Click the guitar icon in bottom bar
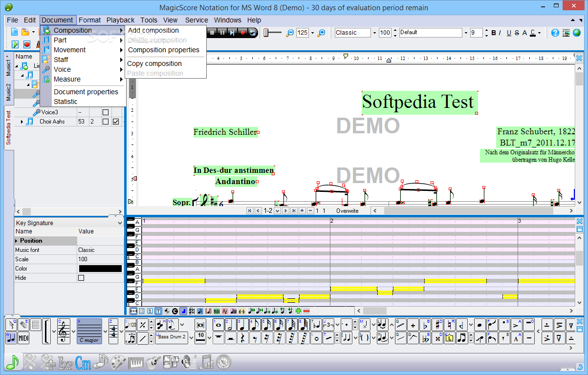Image resolution: width=588 pixels, height=375 pixels. pyautogui.click(x=153, y=362)
